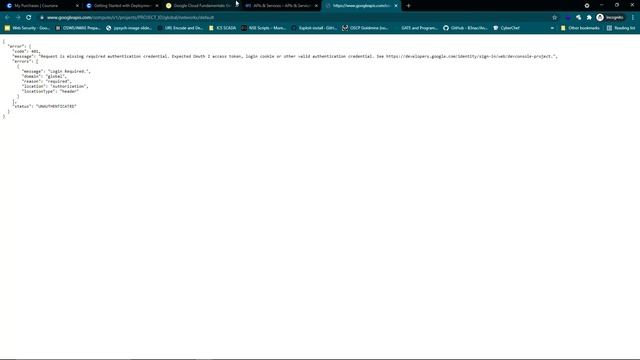Open a new tab with plus button

(x=409, y=6)
